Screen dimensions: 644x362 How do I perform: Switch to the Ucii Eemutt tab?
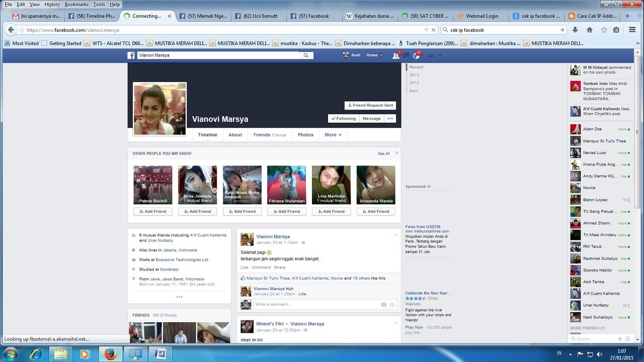tap(259, 16)
